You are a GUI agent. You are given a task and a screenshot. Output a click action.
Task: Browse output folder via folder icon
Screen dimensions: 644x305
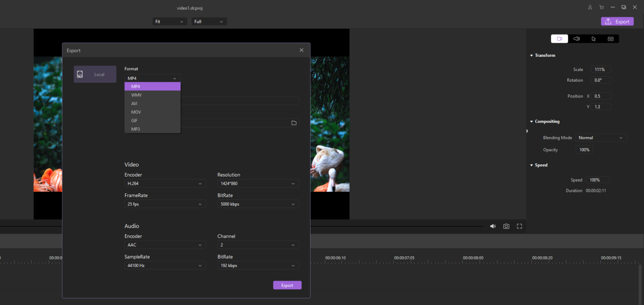tap(294, 123)
